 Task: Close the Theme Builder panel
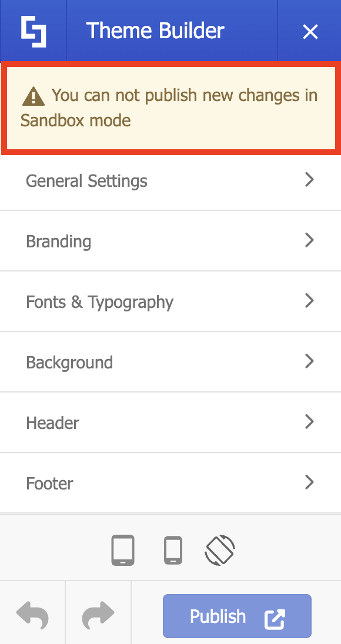(310, 32)
